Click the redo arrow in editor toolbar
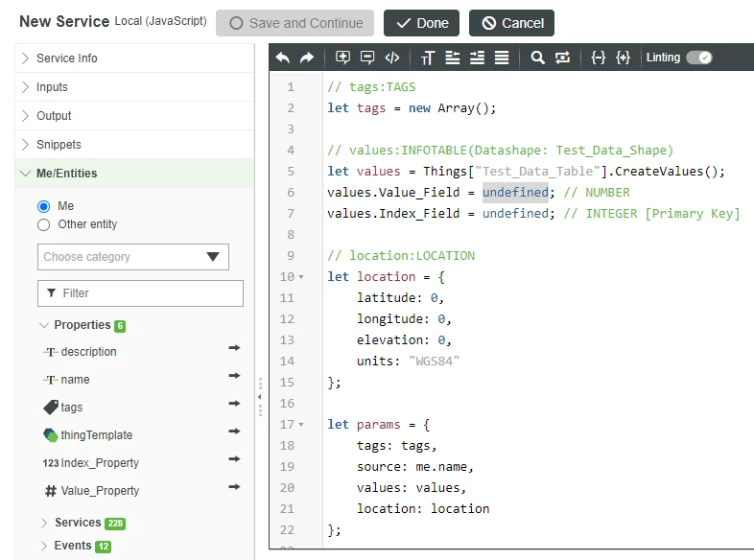 [x=307, y=58]
